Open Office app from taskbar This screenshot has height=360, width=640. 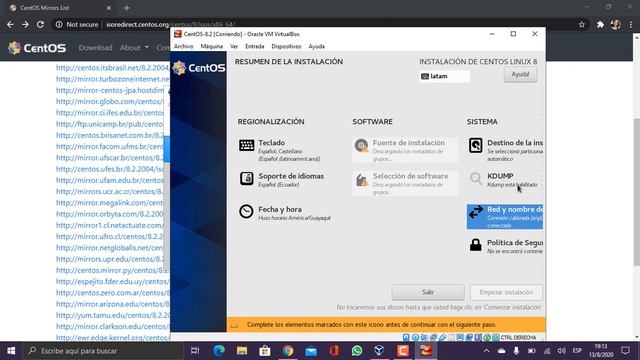click(334, 351)
